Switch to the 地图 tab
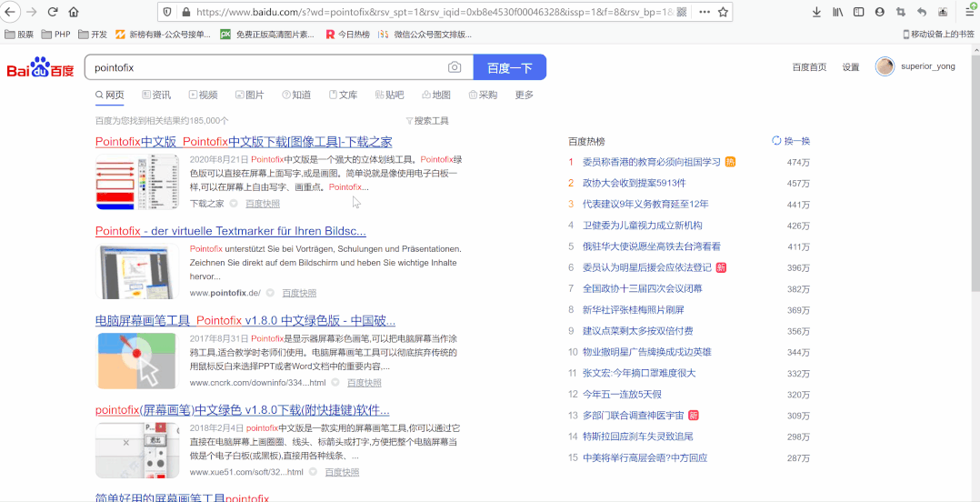 [436, 95]
